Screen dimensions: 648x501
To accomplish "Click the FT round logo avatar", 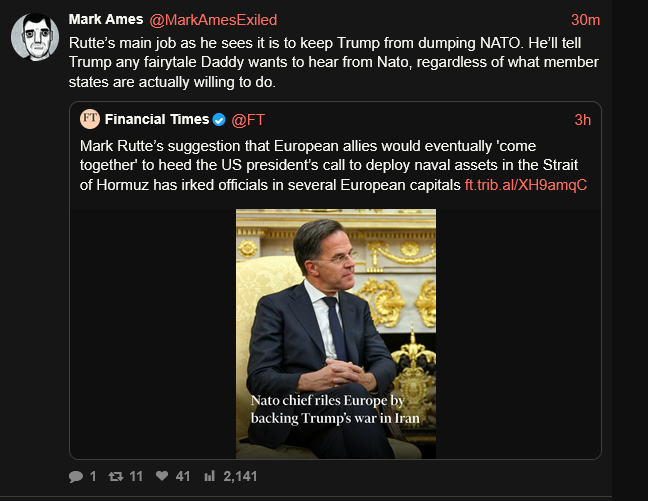I will pos(90,120).
